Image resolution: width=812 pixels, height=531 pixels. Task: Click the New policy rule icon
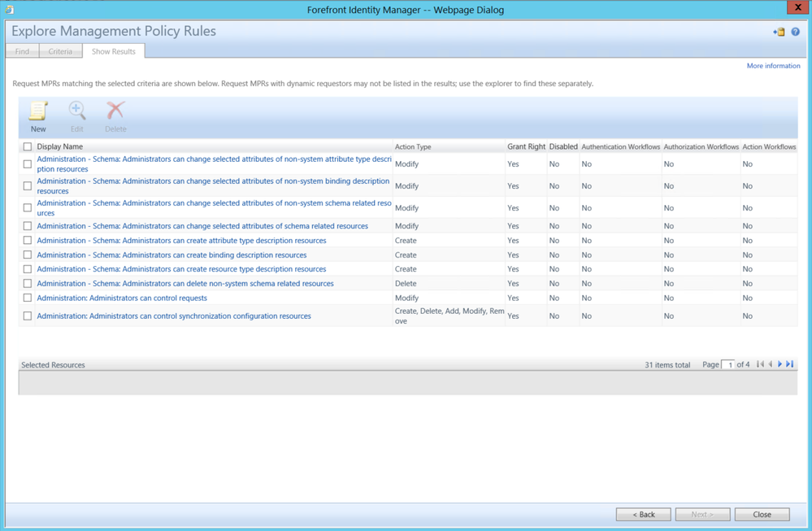[x=38, y=111]
